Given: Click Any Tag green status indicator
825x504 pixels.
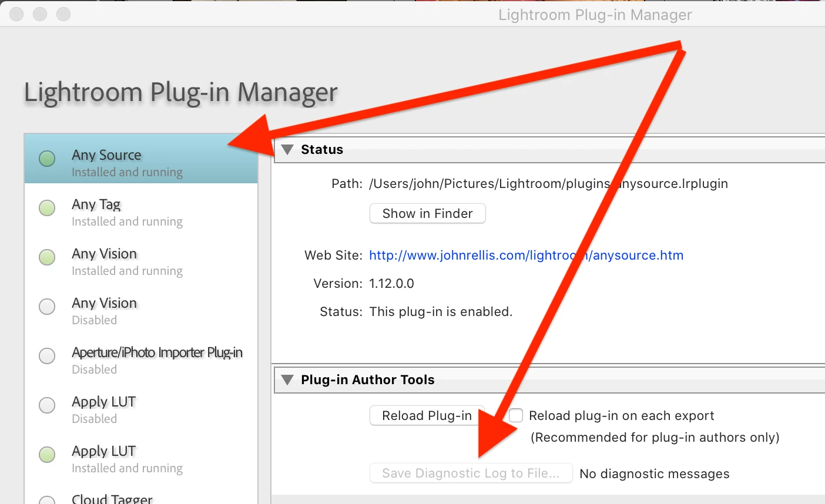Looking at the screenshot, I should tap(47, 208).
